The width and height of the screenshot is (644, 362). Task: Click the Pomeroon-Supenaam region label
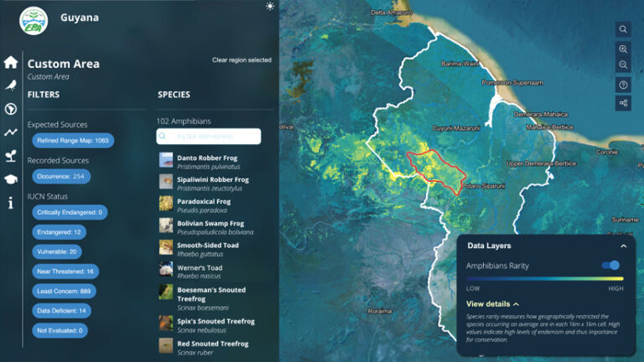[512, 83]
